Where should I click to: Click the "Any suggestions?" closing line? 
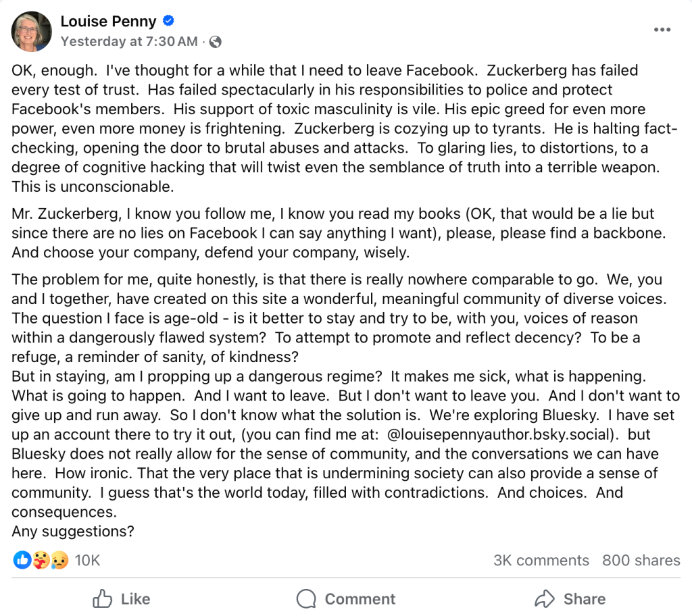pyautogui.click(x=73, y=532)
